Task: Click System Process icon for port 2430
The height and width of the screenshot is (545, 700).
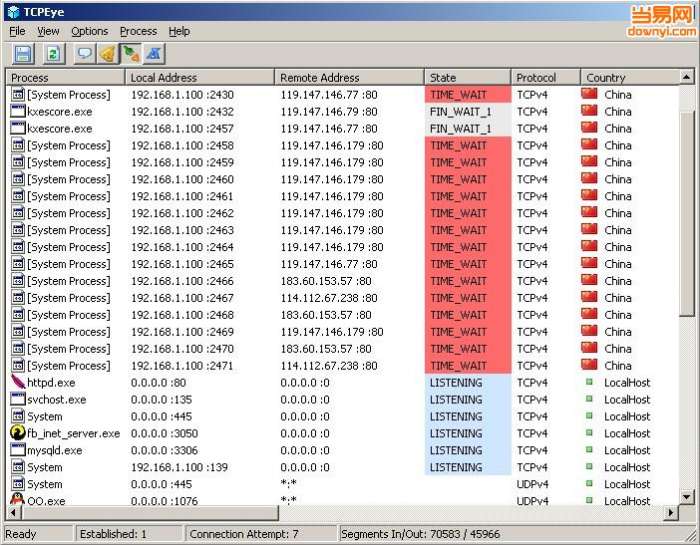Action: click(18, 94)
